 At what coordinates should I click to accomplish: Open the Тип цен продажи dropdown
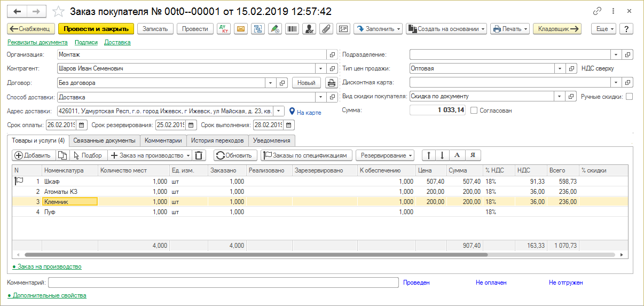560,69
